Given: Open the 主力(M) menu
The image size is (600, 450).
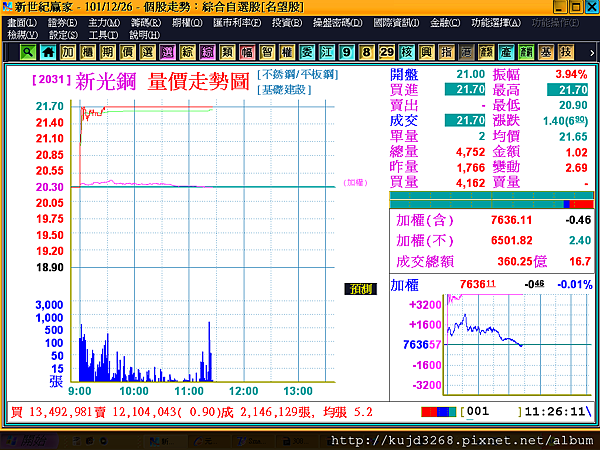Looking at the screenshot, I should (104, 23).
